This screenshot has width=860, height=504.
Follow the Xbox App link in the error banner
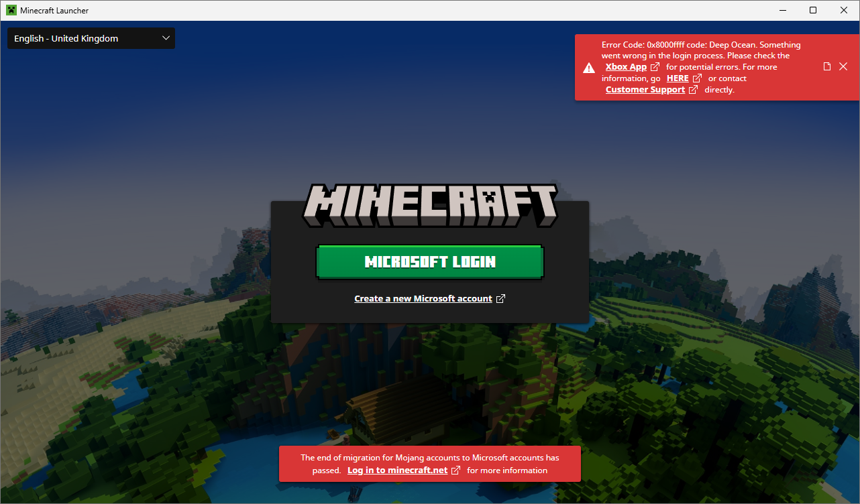pyautogui.click(x=633, y=67)
